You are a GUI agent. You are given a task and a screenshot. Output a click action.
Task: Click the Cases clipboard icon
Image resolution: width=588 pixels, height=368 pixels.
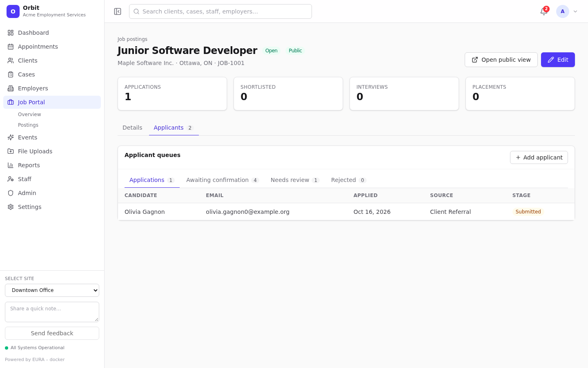click(x=11, y=74)
